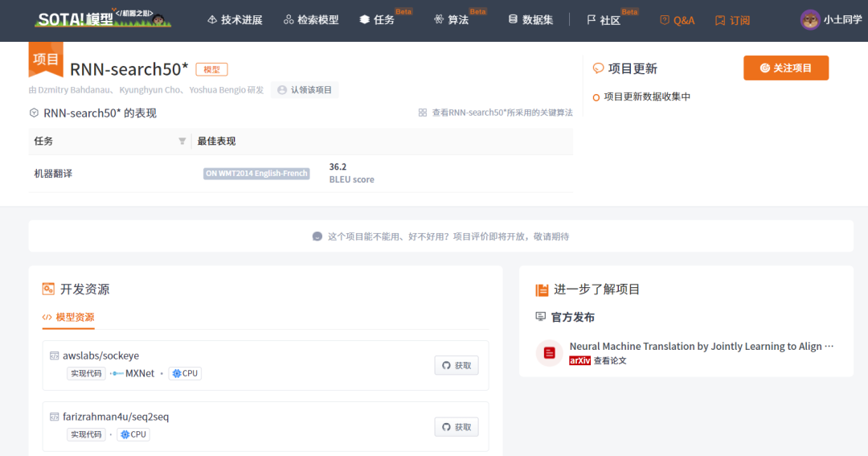Image resolution: width=868 pixels, height=456 pixels.
Task: Click the MXNet framework tag
Action: click(x=133, y=373)
